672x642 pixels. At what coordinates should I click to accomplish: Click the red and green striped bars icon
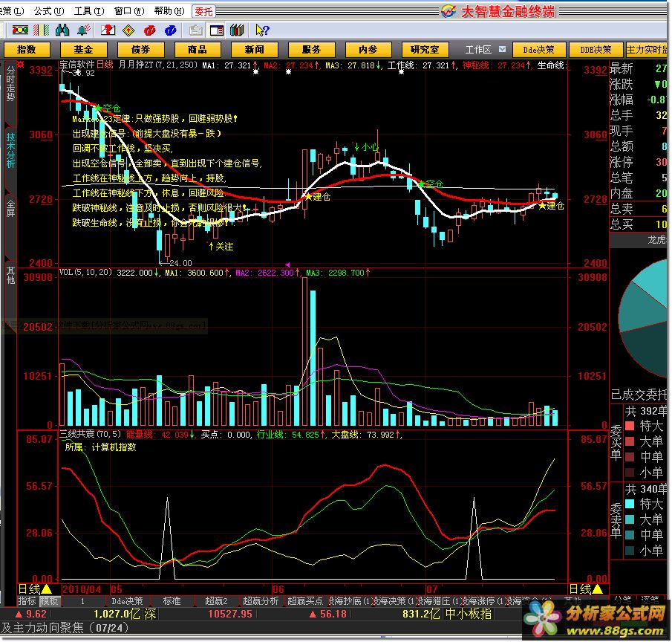coord(42,30)
